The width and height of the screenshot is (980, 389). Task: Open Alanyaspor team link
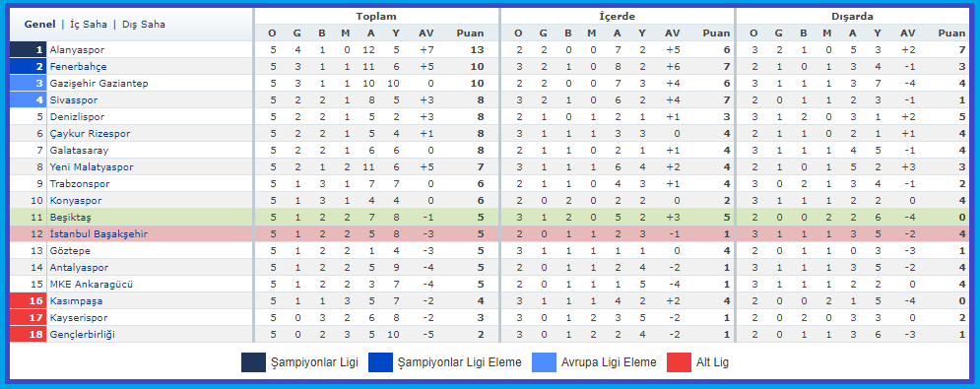coord(77,50)
